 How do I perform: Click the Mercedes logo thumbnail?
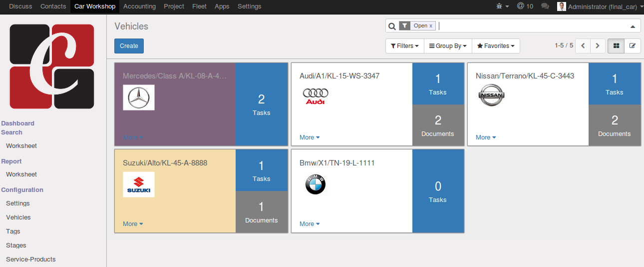[x=139, y=97]
